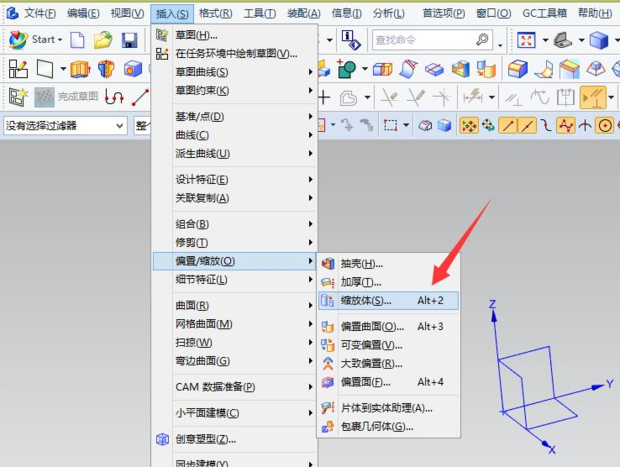
Task: Click the Start button with globe logo
Action: point(36,40)
